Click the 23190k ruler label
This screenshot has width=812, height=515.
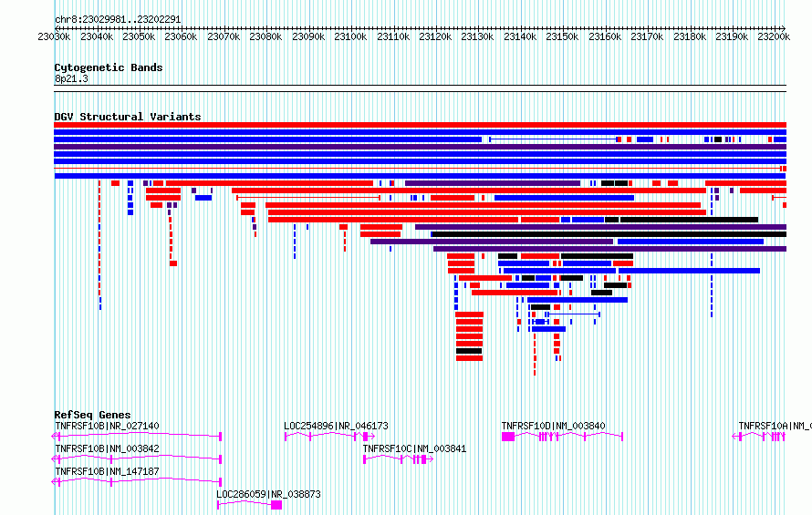coord(732,36)
